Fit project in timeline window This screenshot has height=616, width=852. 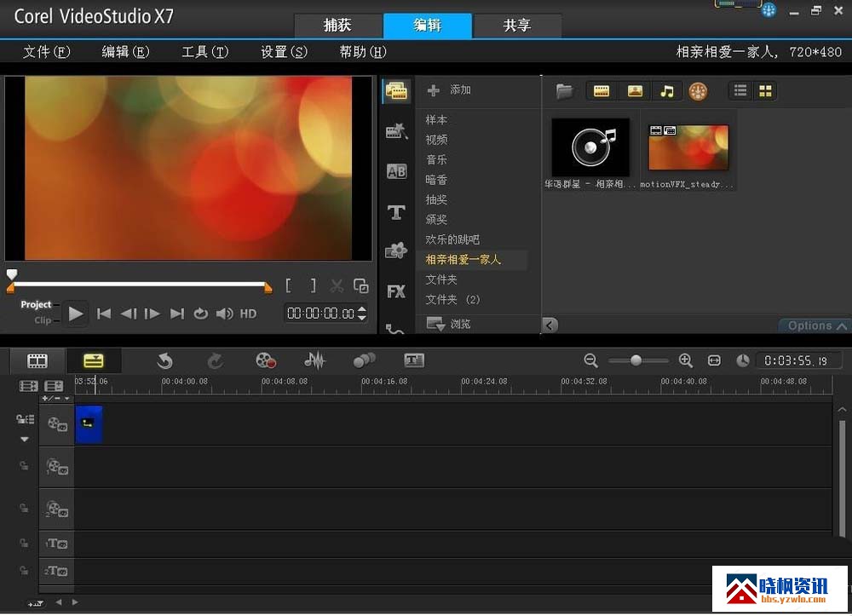[714, 360]
